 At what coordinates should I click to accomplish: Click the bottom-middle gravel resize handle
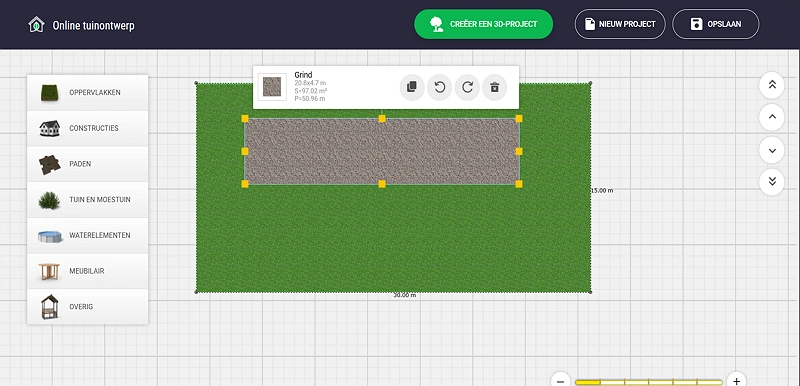click(382, 184)
